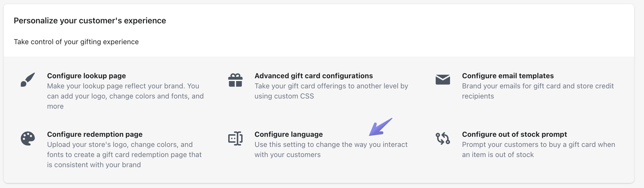Screen dimensions: 644x188
Task: Click the redemption page description text
Action: 124,155
